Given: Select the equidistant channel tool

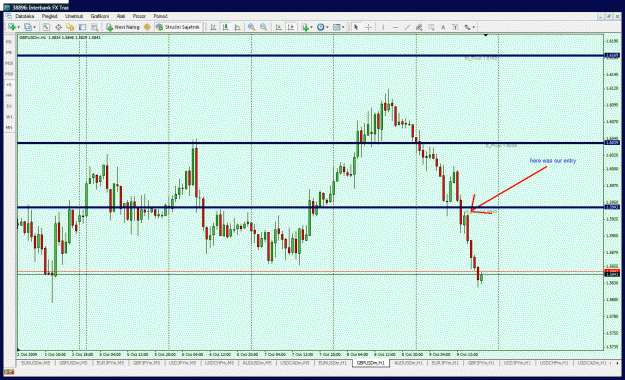Looking at the screenshot, I should [419, 27].
